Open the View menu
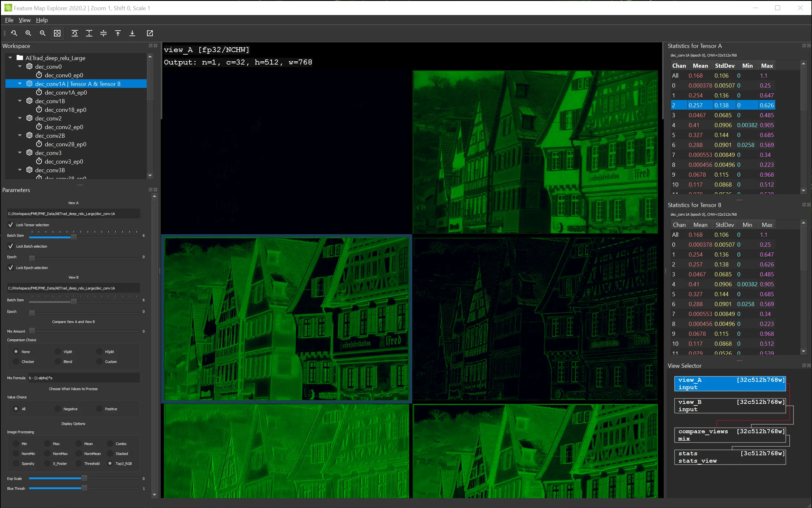Viewport: 812px width, 508px height. click(25, 20)
